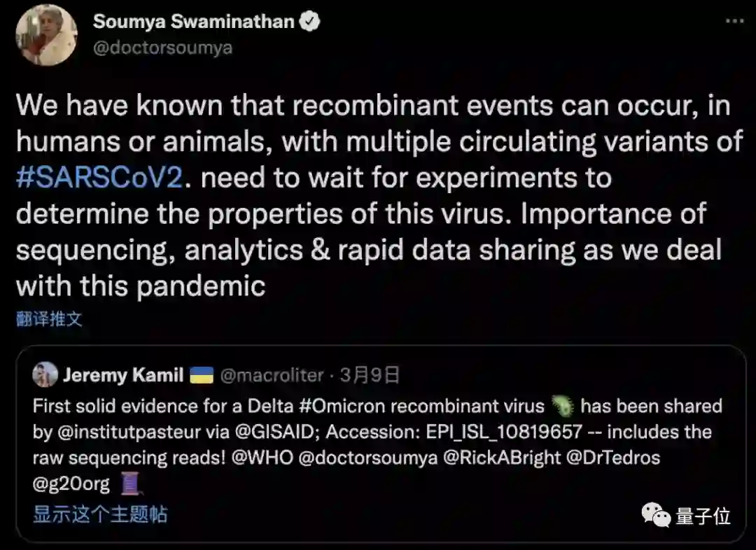Click the 3月9日 date of quoted tweet
The image size is (756, 550).
[x=370, y=375]
